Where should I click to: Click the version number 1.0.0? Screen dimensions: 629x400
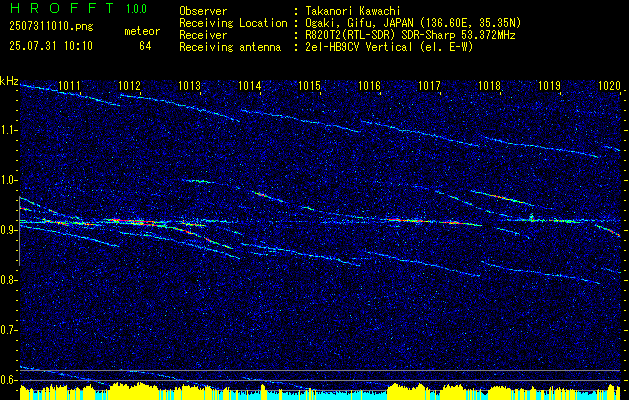(136, 8)
